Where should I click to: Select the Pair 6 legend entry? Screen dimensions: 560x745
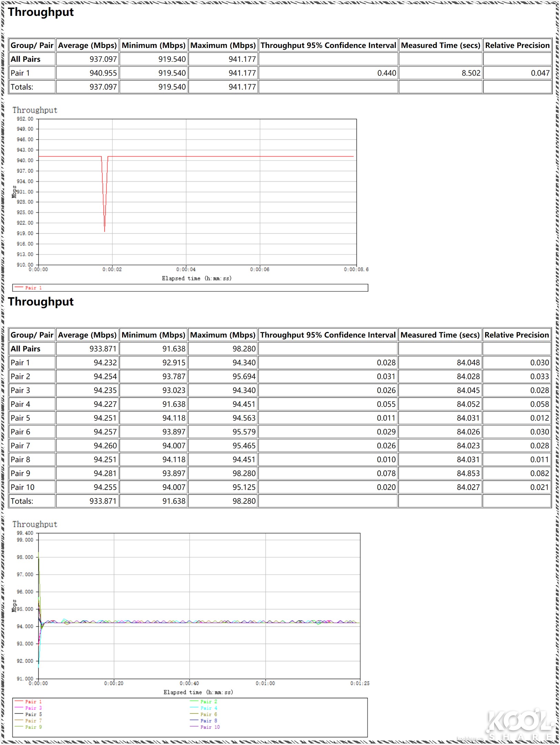click(x=208, y=714)
